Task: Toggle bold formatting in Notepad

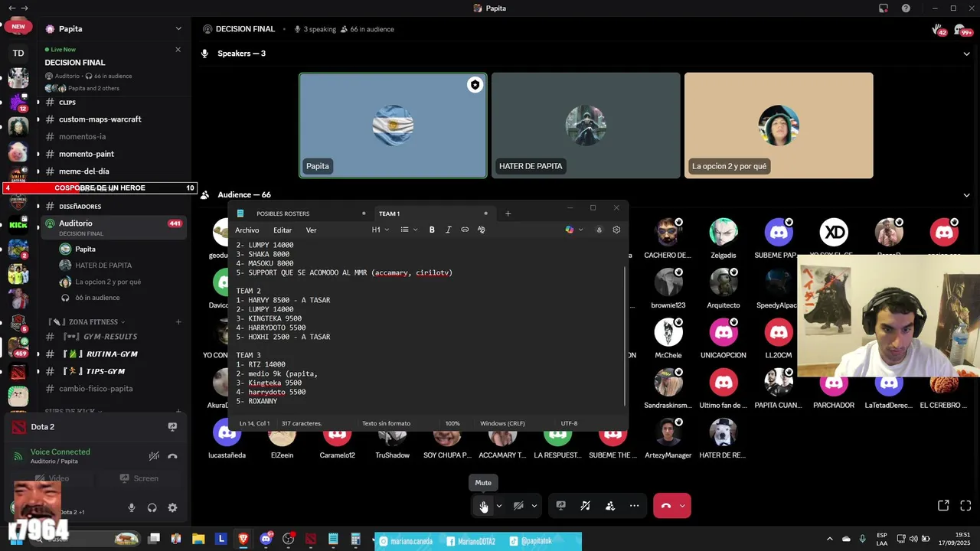Action: tap(432, 230)
